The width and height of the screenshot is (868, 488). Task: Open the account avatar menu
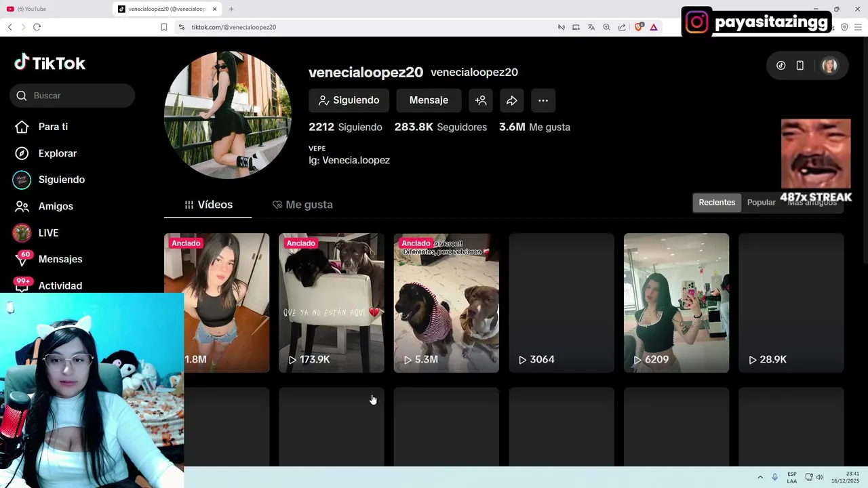829,66
